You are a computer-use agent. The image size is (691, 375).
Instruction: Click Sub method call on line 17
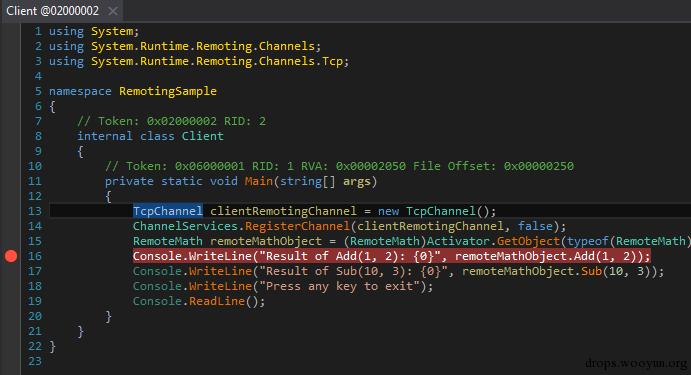tap(591, 271)
